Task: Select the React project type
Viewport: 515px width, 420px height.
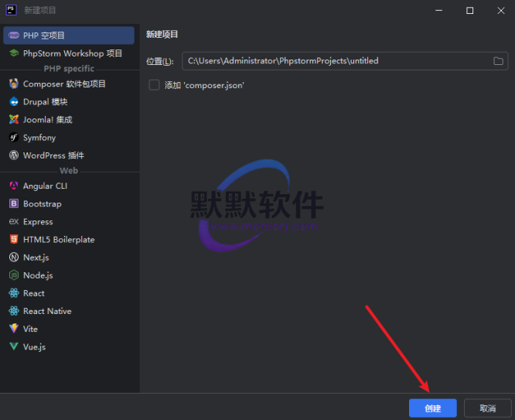Action: click(x=69, y=293)
